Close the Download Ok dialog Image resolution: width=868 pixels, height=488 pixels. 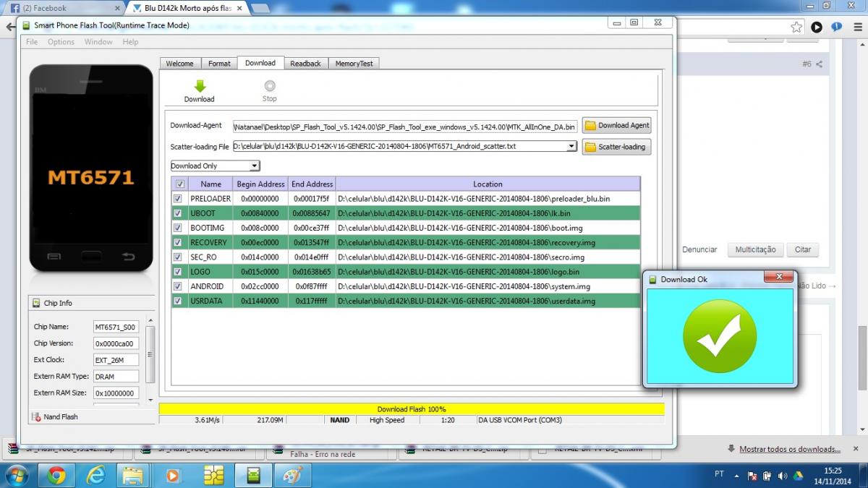779,278
